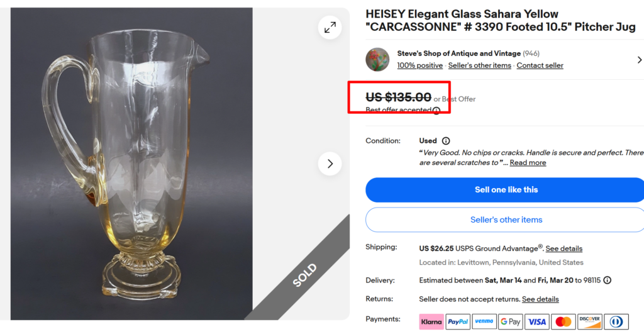This screenshot has height=334, width=644.
Task: Open the Condition info icon
Action: [x=446, y=141]
